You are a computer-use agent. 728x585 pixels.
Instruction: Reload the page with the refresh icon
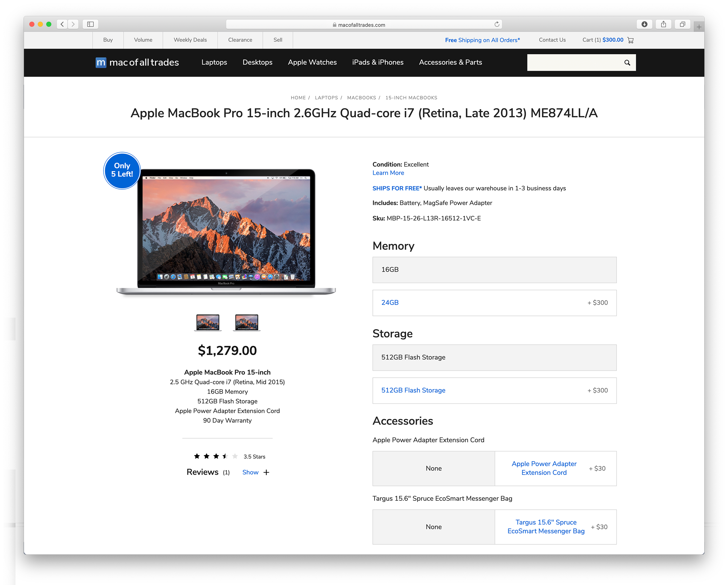(x=497, y=24)
